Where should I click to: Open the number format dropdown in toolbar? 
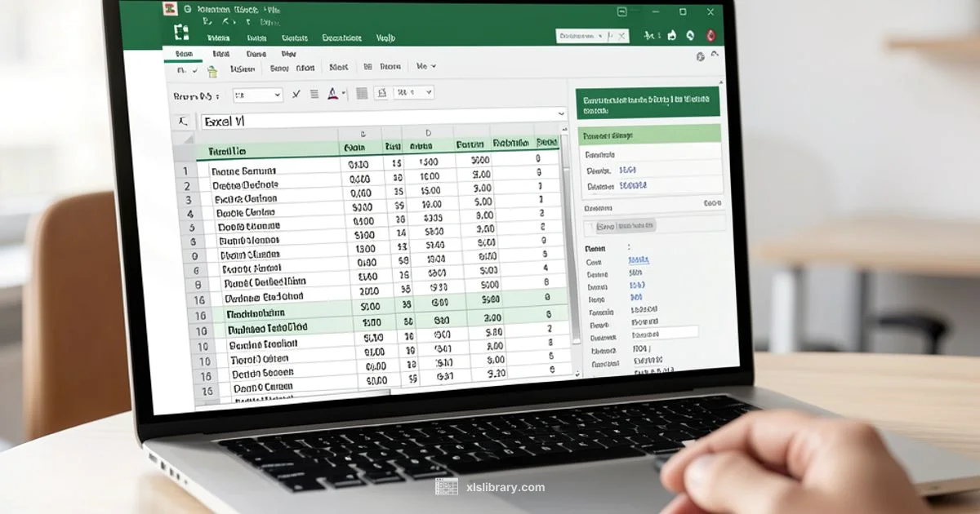(x=413, y=93)
